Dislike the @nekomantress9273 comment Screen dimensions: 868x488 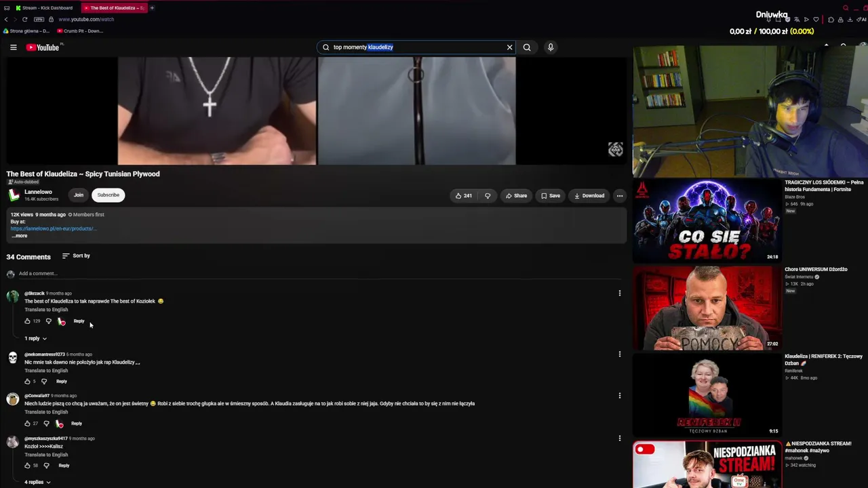click(x=44, y=382)
